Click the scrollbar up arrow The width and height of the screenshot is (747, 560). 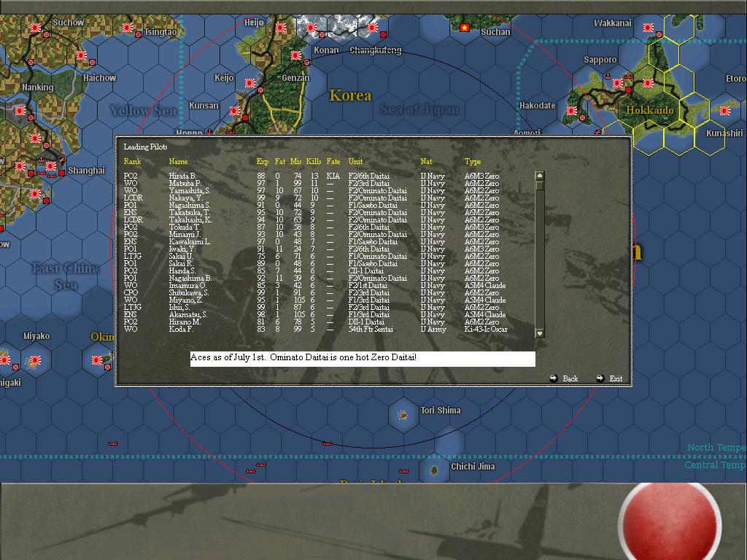point(539,174)
